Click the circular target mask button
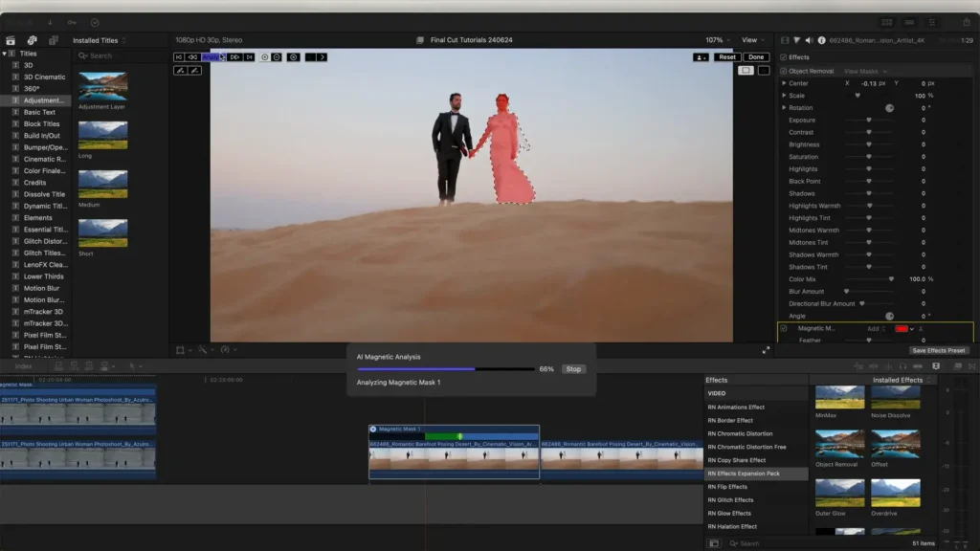The height and width of the screenshot is (551, 980). click(293, 56)
